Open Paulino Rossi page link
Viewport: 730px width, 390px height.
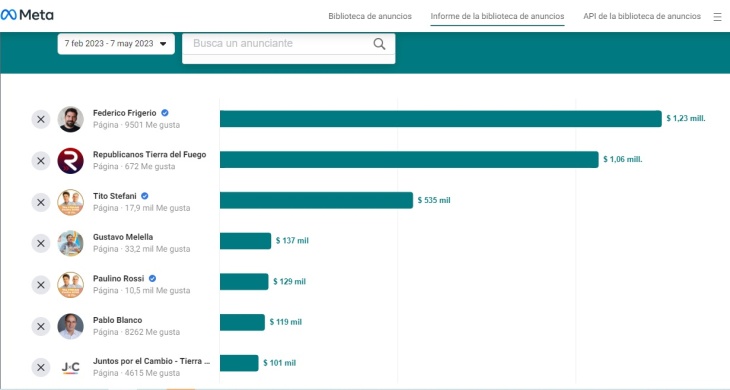[118, 278]
